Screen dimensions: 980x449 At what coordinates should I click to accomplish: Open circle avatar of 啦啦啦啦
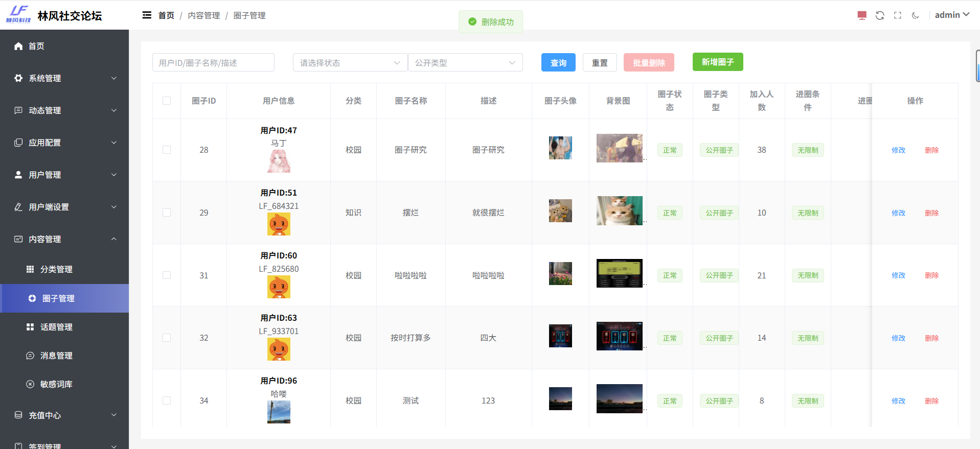pos(560,273)
